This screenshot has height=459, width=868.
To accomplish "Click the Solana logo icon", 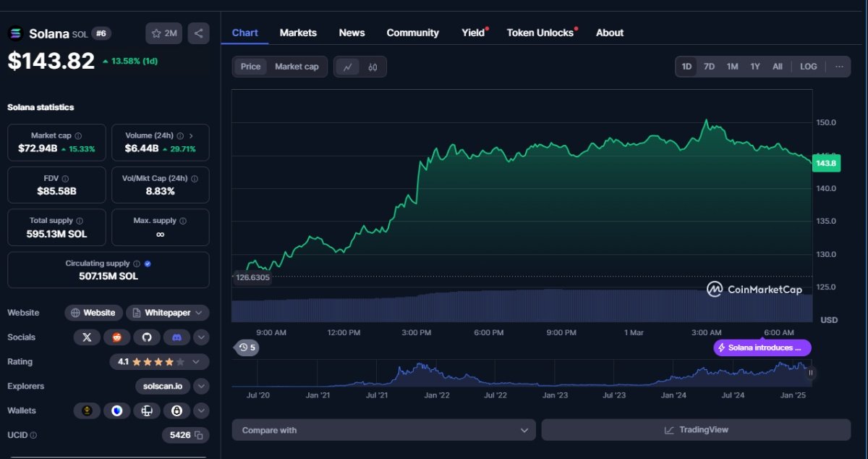I will [16, 33].
